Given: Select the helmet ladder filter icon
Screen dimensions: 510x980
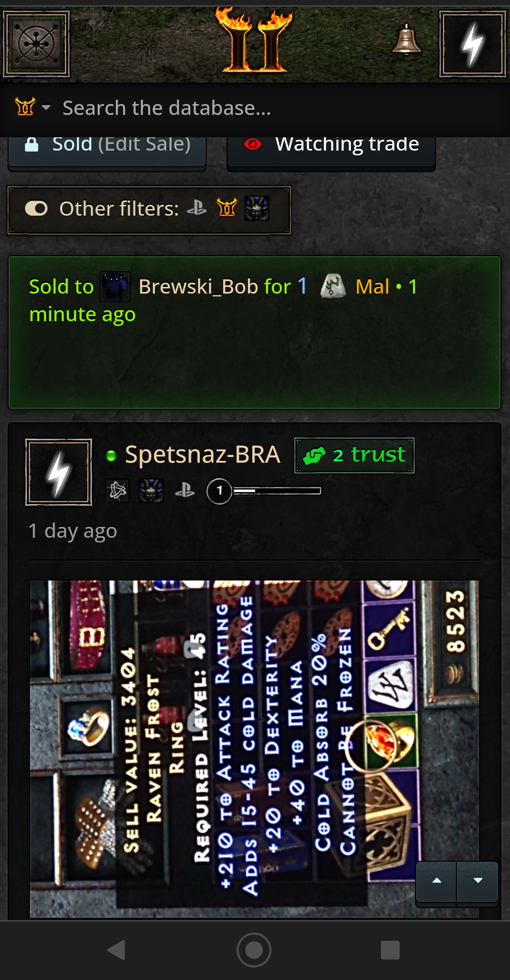Looking at the screenshot, I should pos(227,208).
